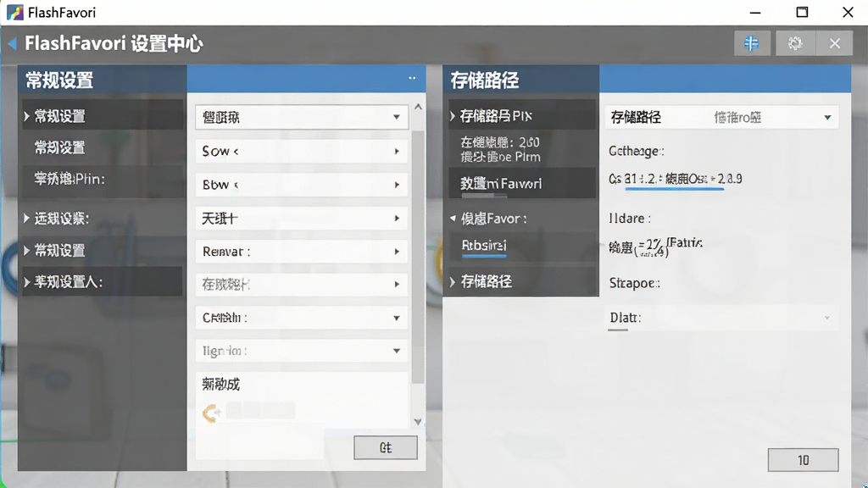Open the 存储路径 dropdown in right panel
This screenshot has height=488, width=868.
point(722,117)
